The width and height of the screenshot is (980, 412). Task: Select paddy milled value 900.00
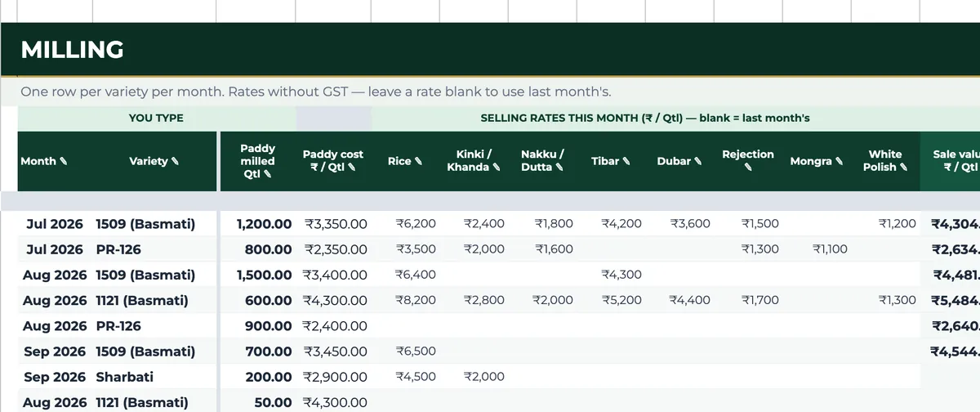[x=268, y=326]
